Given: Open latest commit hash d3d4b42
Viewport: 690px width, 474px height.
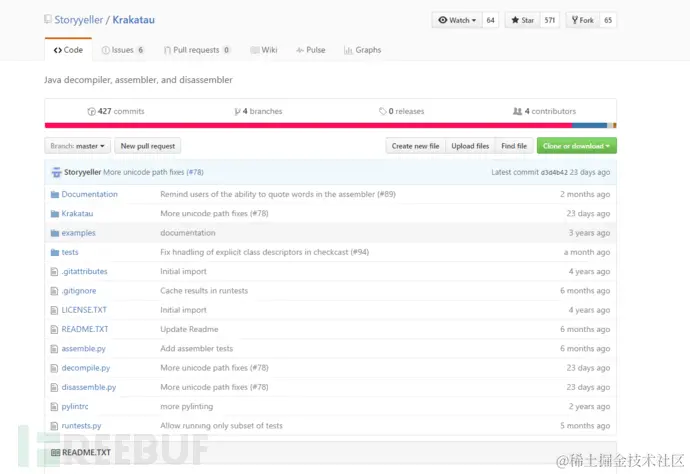Looking at the screenshot, I should point(554,173).
